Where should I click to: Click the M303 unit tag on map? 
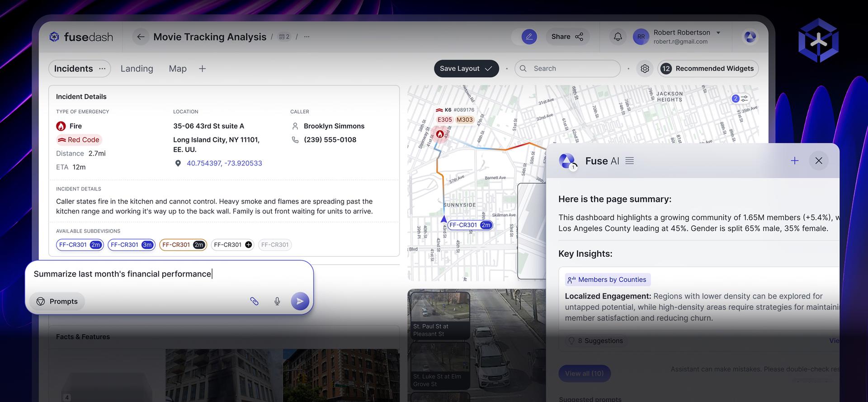point(464,120)
